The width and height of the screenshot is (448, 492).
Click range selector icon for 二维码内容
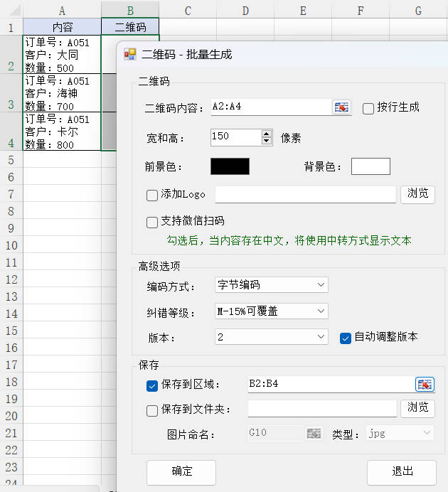click(x=342, y=107)
